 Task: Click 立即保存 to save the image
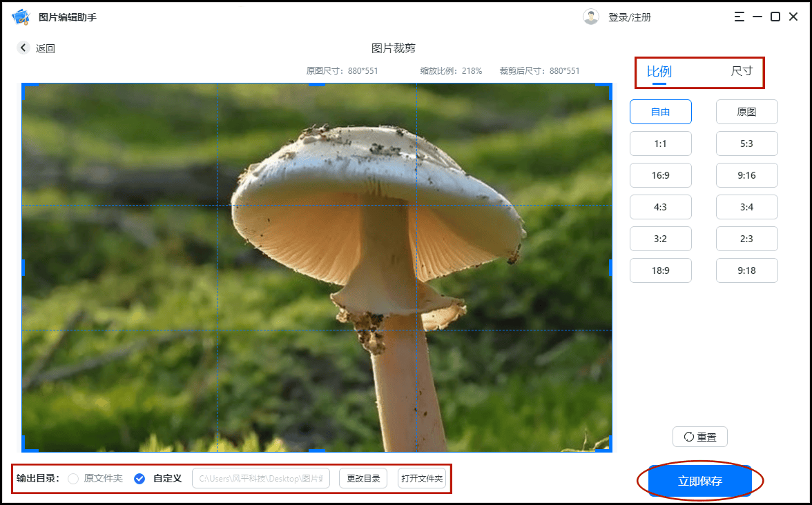pyautogui.click(x=699, y=481)
